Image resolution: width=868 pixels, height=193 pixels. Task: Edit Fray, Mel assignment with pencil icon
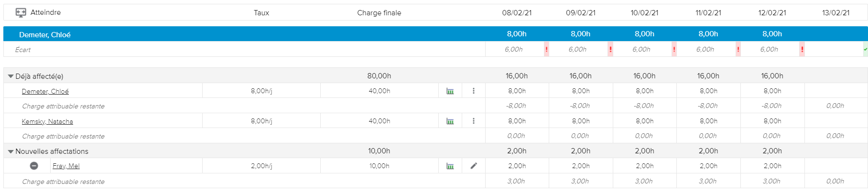pyautogui.click(x=474, y=166)
